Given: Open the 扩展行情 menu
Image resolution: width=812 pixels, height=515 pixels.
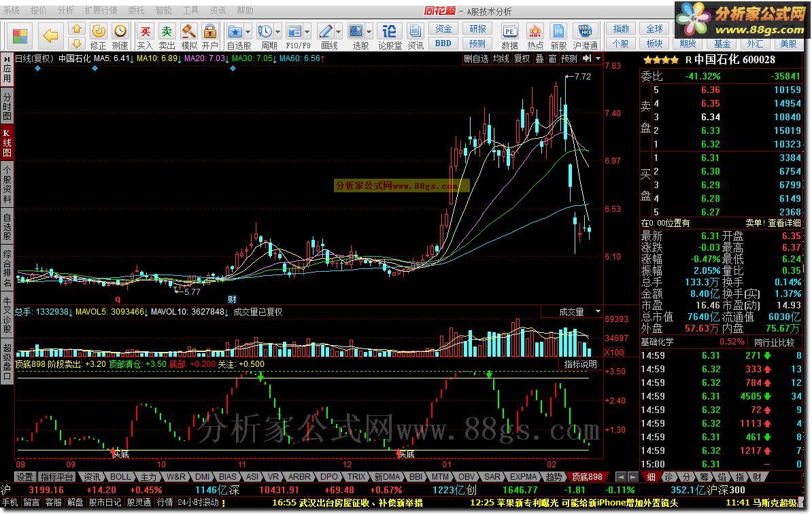Looking at the screenshot, I should [x=101, y=10].
